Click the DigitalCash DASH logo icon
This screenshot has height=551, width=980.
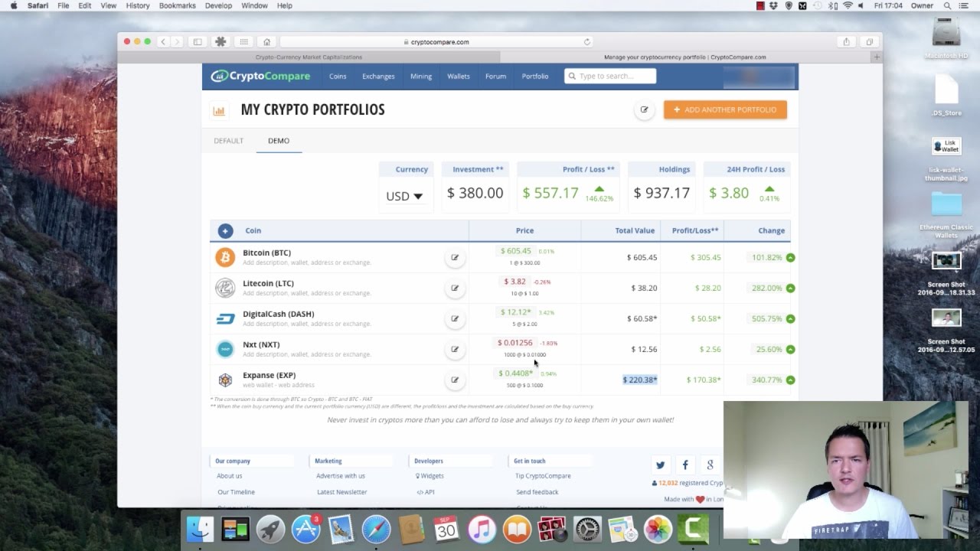pyautogui.click(x=225, y=318)
